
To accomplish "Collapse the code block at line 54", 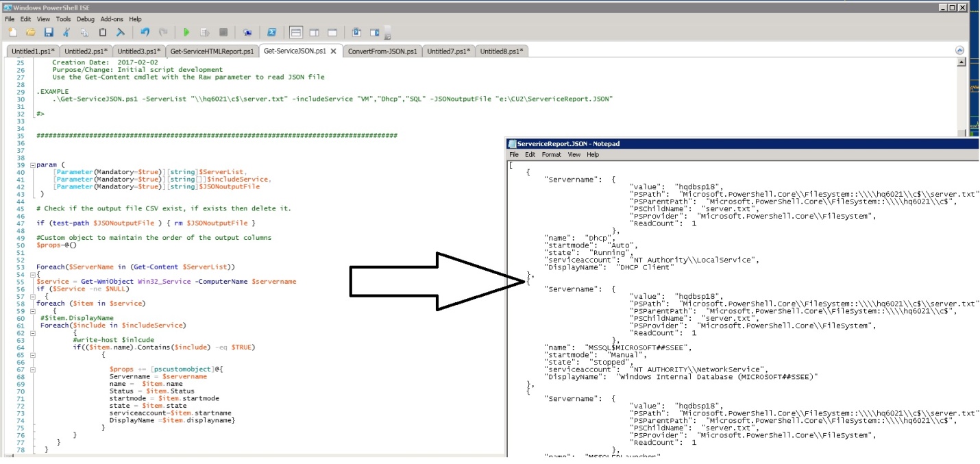I will click(x=32, y=274).
